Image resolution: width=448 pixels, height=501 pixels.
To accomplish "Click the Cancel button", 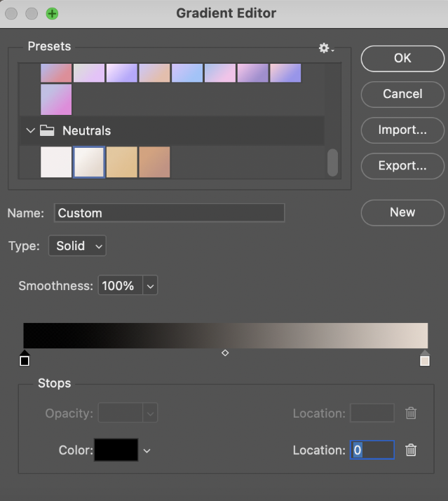I will point(402,95).
